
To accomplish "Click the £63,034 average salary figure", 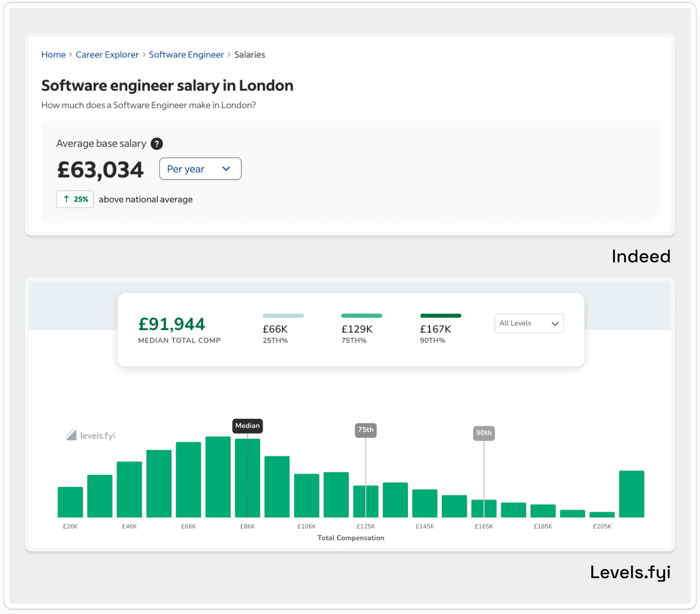I will tap(100, 169).
